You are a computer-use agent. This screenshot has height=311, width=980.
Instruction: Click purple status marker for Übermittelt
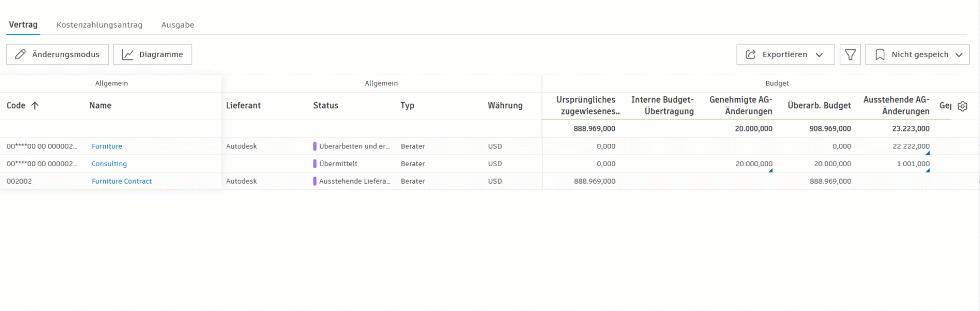point(315,164)
